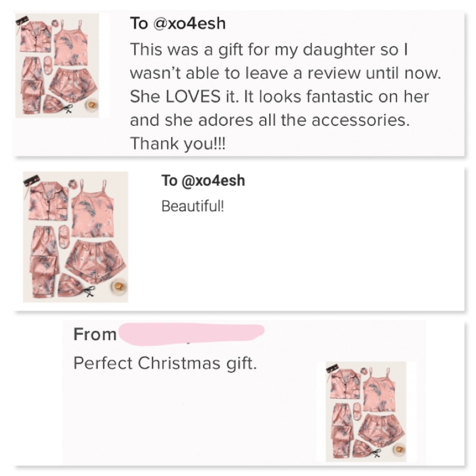Click the "This was a gift for my daughter" line
Viewport: 476px width, 476px height.
[x=268, y=50]
